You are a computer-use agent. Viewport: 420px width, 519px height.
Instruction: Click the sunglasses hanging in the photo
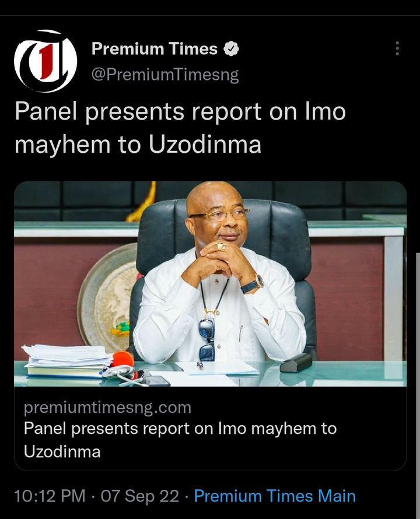tap(207, 340)
